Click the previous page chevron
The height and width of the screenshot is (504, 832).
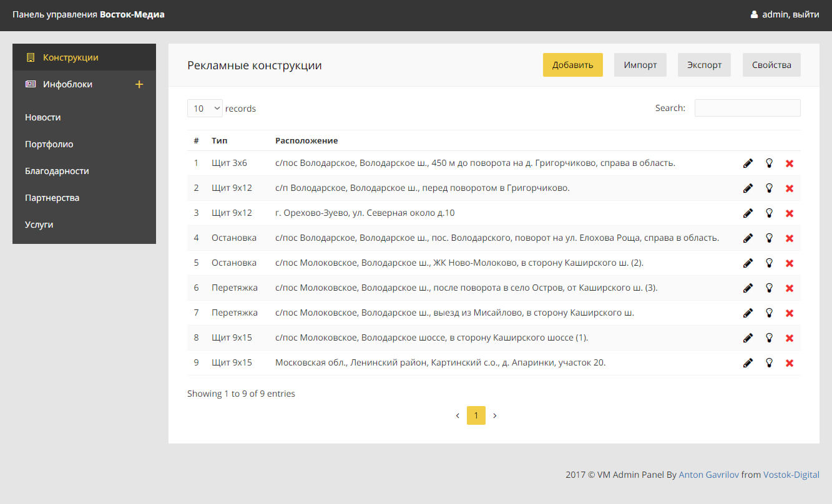coord(458,415)
